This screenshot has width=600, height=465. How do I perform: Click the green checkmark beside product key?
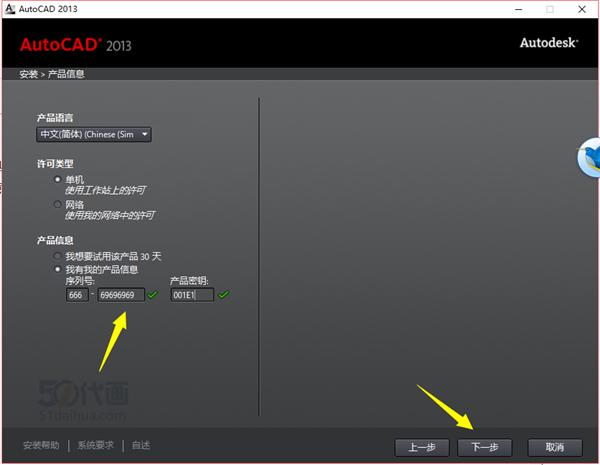coord(224,294)
